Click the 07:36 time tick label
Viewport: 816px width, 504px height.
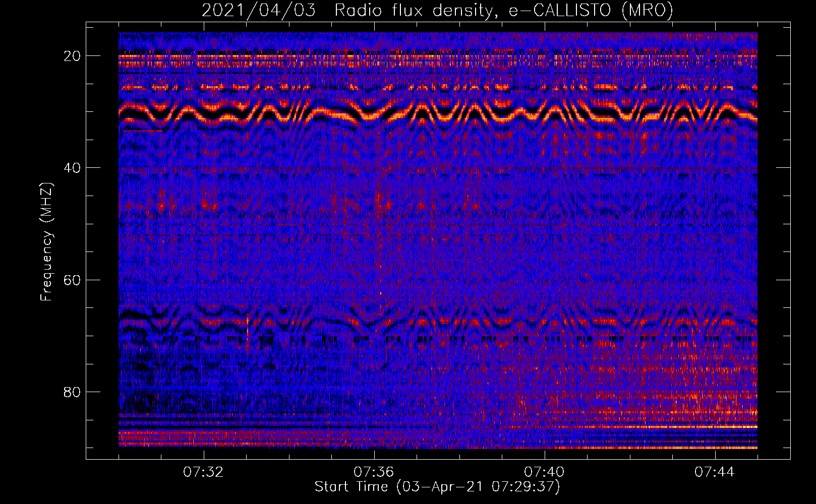click(x=374, y=472)
